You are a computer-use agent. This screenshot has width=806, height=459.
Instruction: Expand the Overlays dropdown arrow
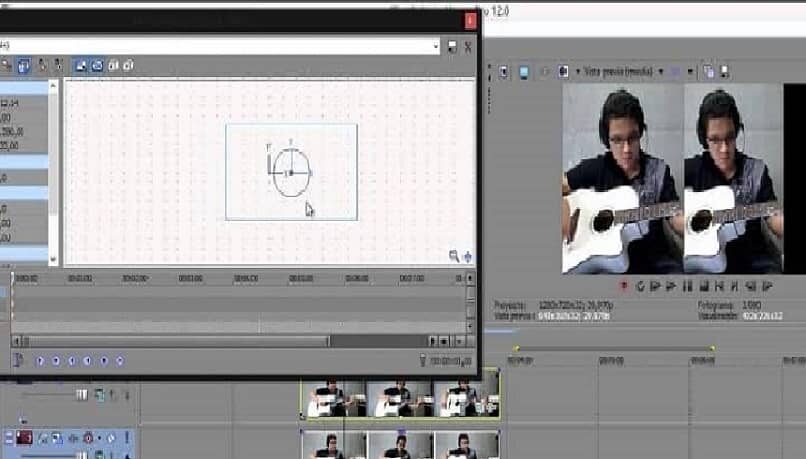click(x=690, y=72)
